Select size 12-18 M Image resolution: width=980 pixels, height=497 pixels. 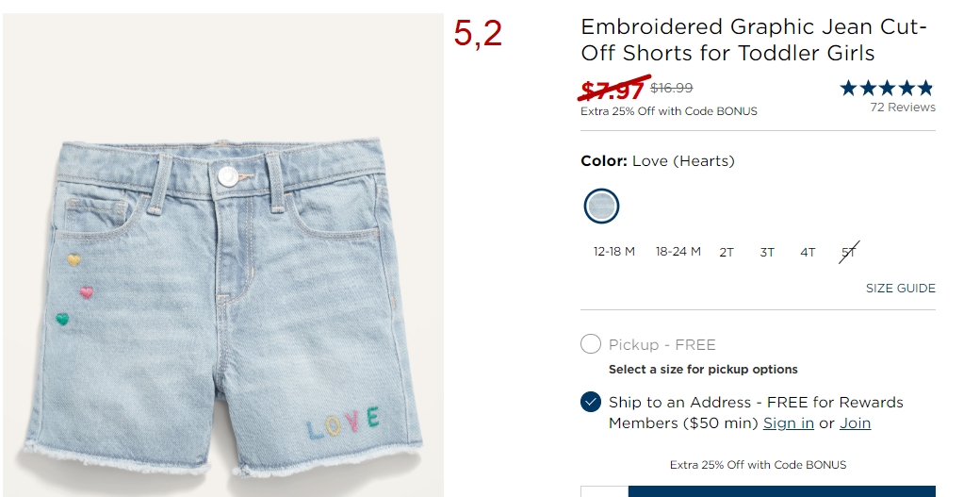coord(613,252)
